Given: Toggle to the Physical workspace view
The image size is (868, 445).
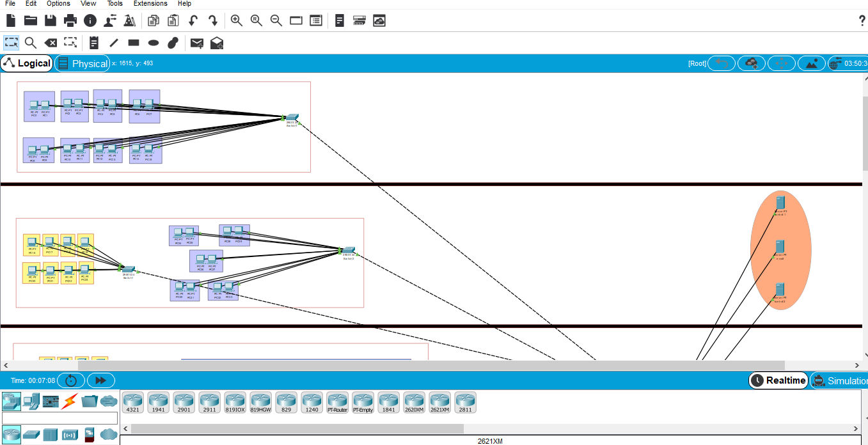Looking at the screenshot, I should click(x=83, y=63).
